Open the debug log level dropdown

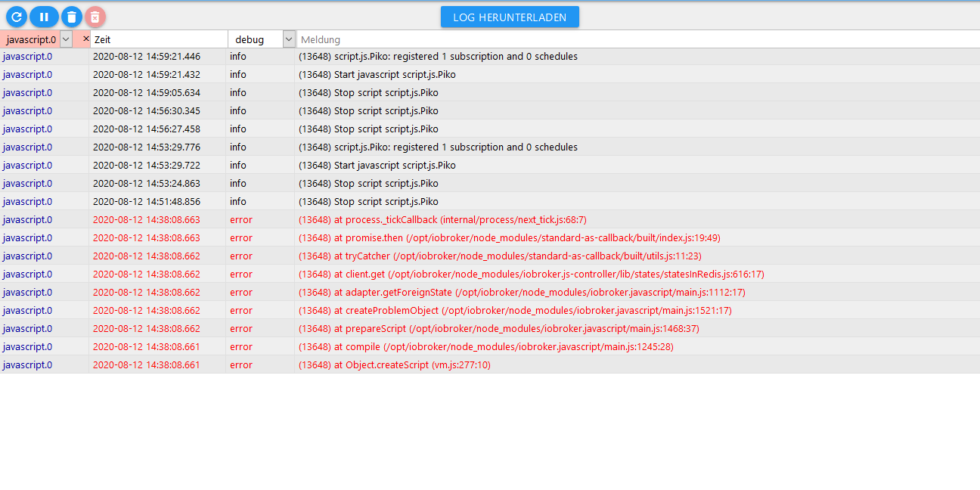289,39
